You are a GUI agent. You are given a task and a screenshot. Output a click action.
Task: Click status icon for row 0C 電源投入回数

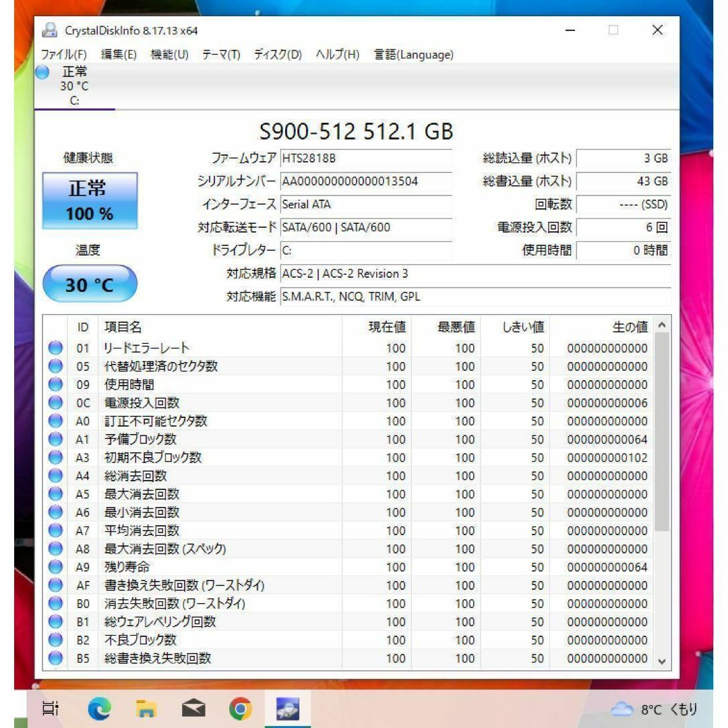[55, 402]
